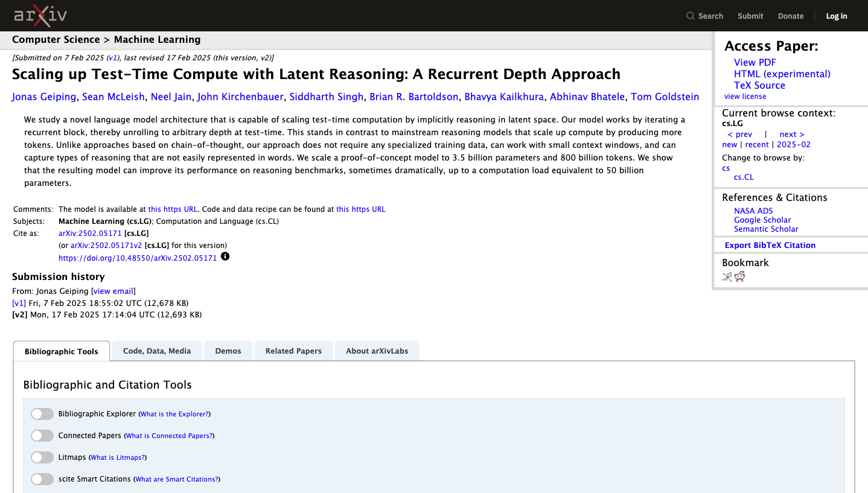
Task: Open the DOI link for the paper
Action: pos(138,258)
